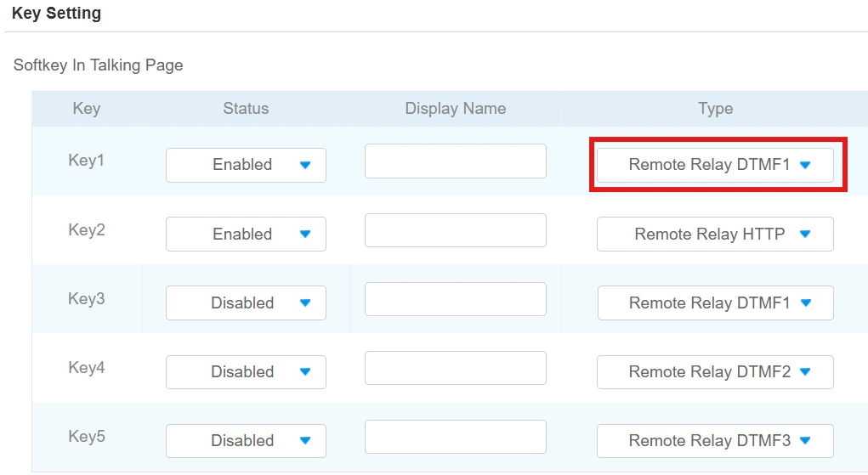Expand the Key3 Type dropdown
The width and height of the screenshot is (868, 475).
(715, 303)
